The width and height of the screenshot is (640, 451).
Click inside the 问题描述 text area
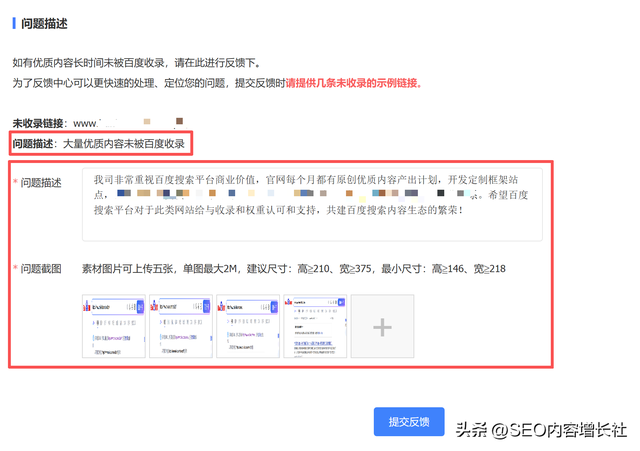(312, 204)
